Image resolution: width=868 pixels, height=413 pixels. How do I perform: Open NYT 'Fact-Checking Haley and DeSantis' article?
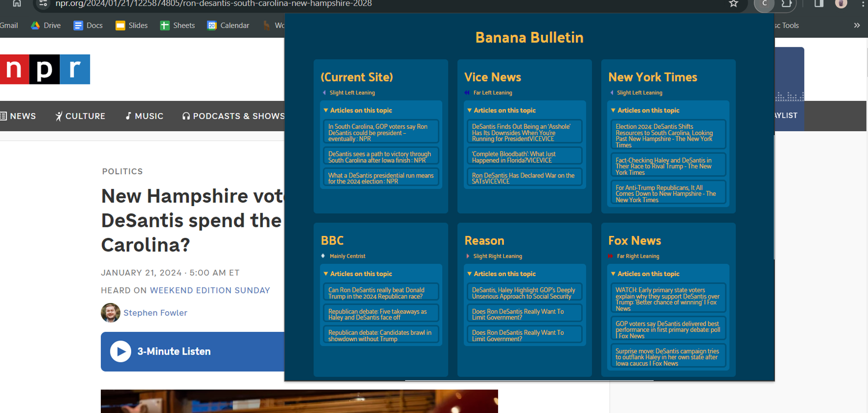[668, 166]
